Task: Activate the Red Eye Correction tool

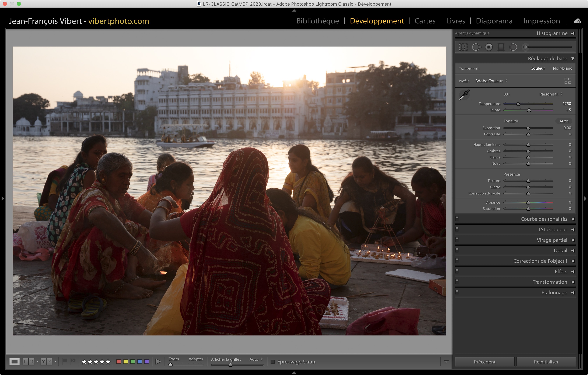Action: click(489, 47)
